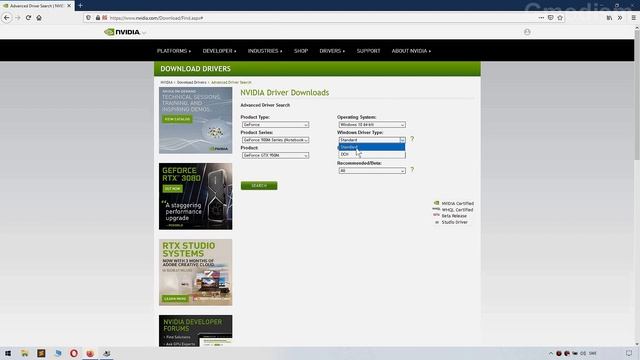Click the Studio Driver legend text
The image size is (640, 360).
[455, 222]
